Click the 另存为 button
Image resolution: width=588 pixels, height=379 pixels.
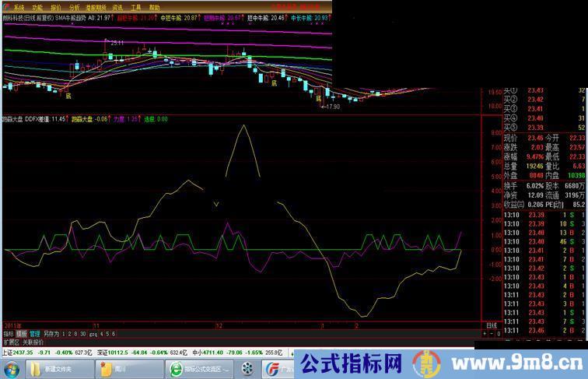coord(51,332)
